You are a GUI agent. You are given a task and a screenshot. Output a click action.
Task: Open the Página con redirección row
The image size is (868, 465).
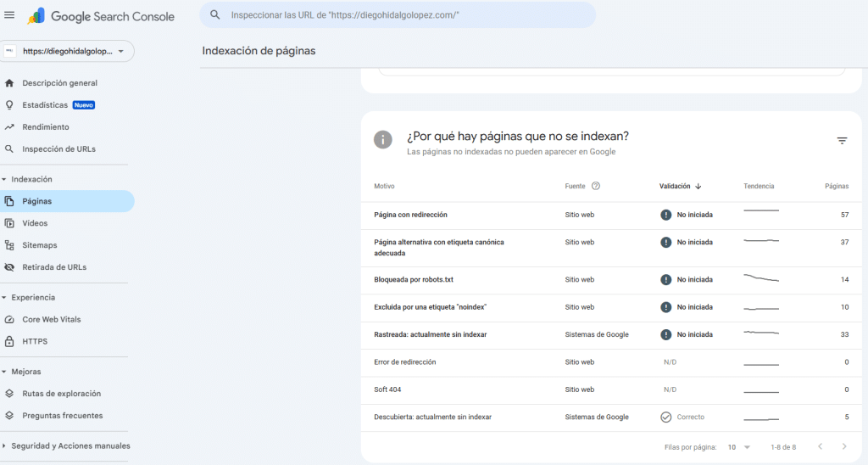[x=410, y=216]
